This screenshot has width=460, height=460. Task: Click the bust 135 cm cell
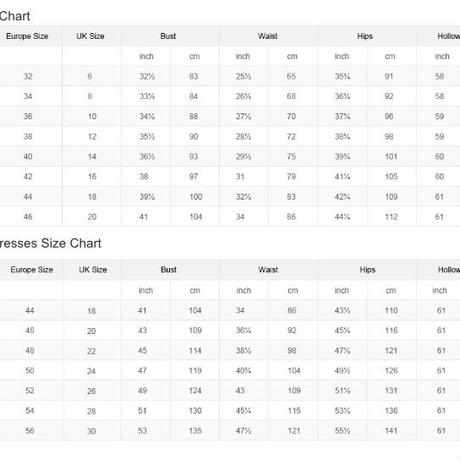(195, 430)
